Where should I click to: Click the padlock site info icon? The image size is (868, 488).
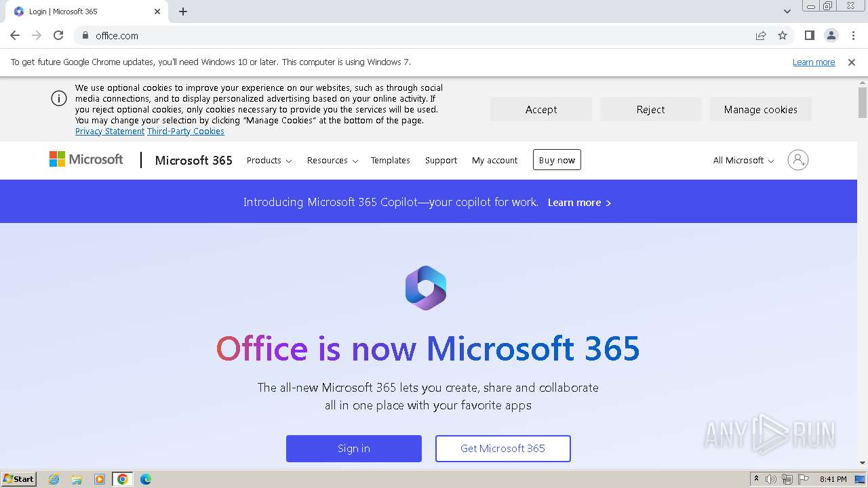point(85,35)
